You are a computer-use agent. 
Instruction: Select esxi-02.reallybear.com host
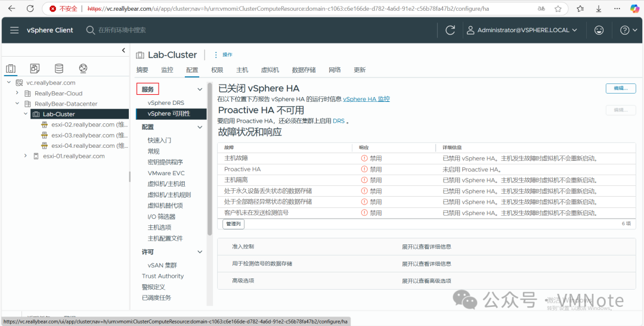coord(84,125)
